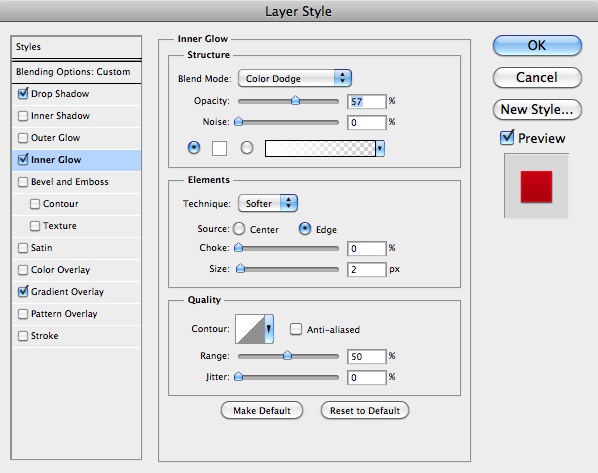Viewport: 598px width, 473px height.
Task: Select the Styles list header
Action: point(76,47)
